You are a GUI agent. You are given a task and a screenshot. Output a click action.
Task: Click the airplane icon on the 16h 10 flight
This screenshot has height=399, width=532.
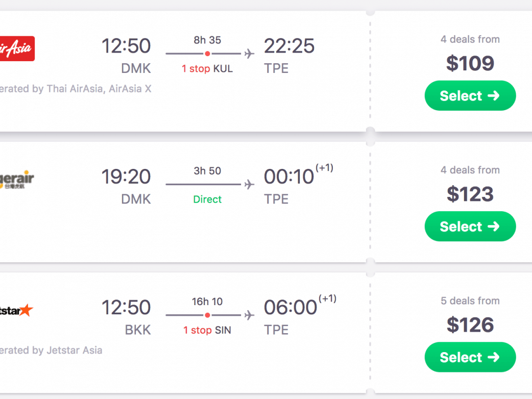coord(249,315)
